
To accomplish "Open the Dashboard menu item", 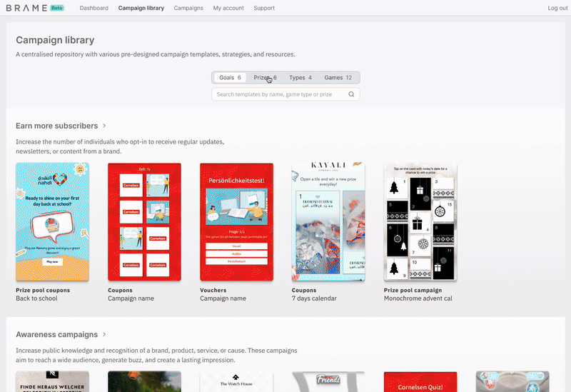I will click(x=94, y=8).
